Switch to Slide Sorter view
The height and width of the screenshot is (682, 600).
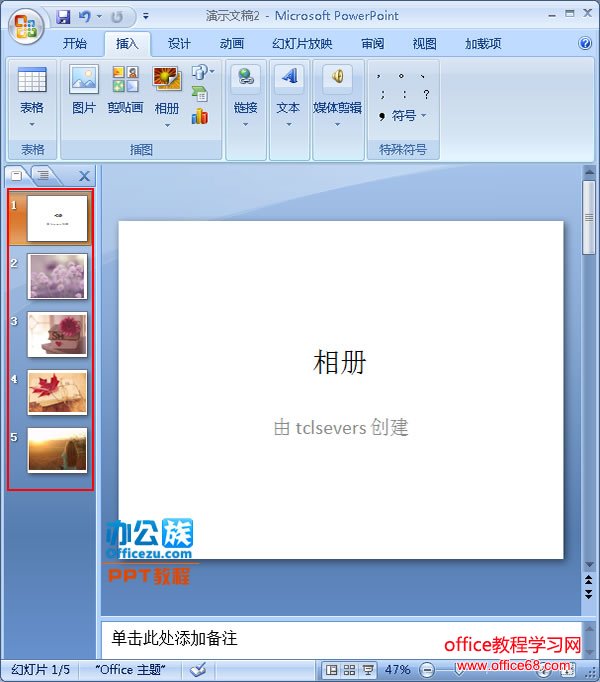coord(349,670)
